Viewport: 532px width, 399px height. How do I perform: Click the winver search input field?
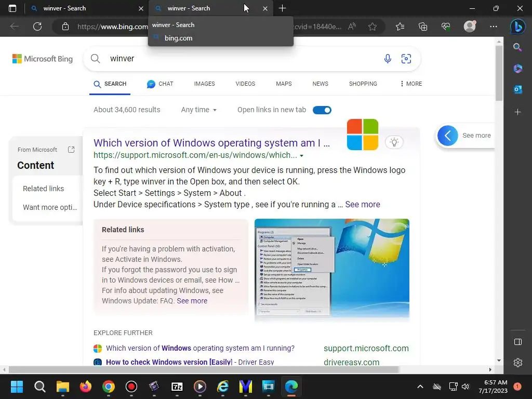[x=244, y=59]
